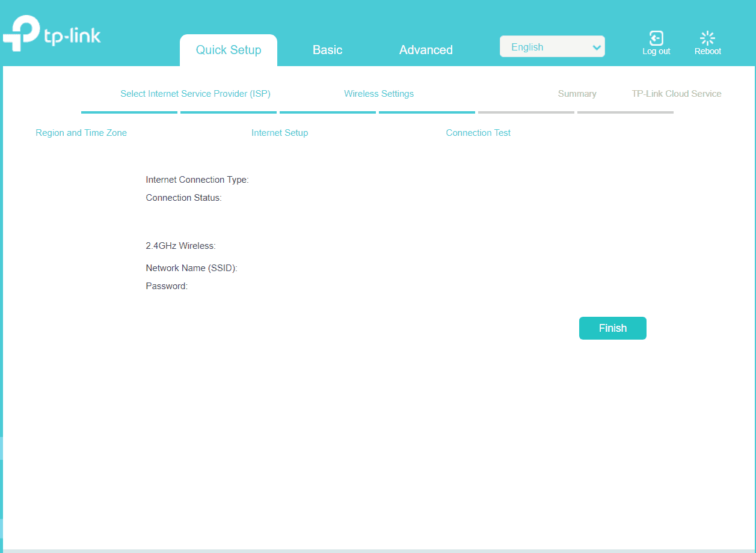The height and width of the screenshot is (553, 756).
Task: Switch to the Quick Setup tab
Action: tap(229, 50)
